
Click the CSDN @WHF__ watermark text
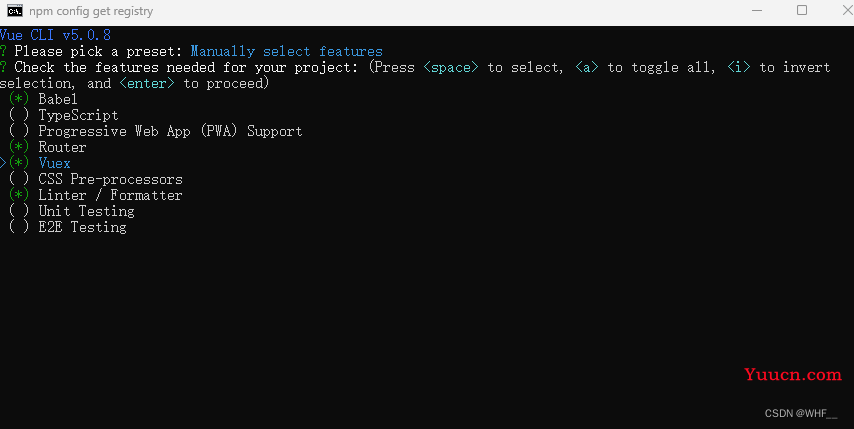pyautogui.click(x=801, y=413)
